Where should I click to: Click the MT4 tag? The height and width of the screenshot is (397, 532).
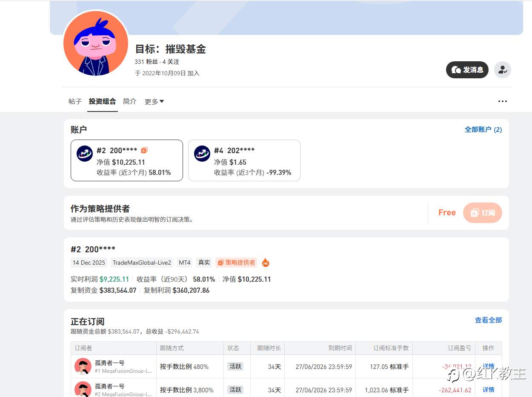(185, 263)
